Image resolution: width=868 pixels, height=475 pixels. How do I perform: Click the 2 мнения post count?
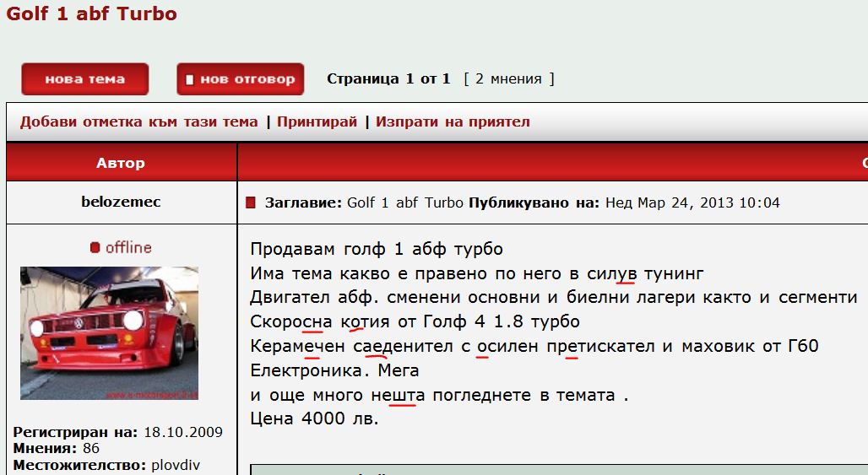[x=508, y=79]
